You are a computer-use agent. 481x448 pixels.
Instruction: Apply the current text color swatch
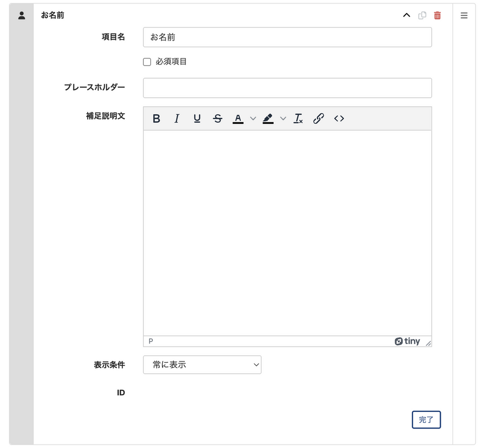(x=238, y=119)
